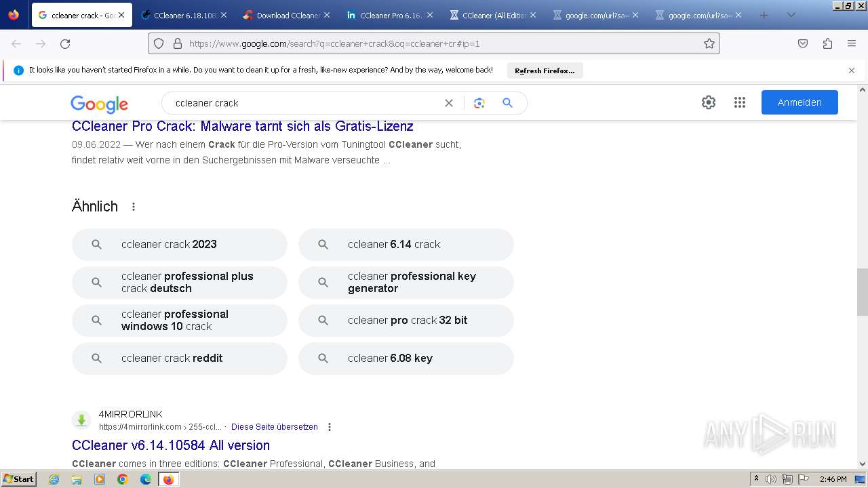The width and height of the screenshot is (868, 488).
Task: Click the scrollbar down arrow
Action: [863, 464]
